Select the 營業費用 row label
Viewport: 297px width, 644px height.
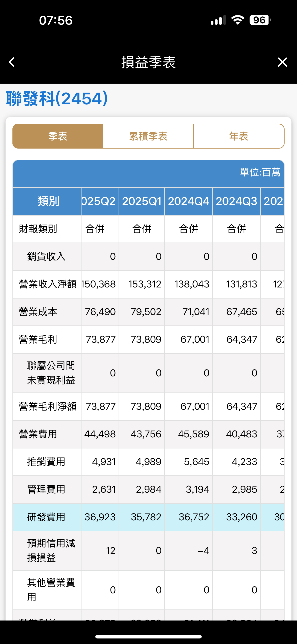click(x=38, y=434)
